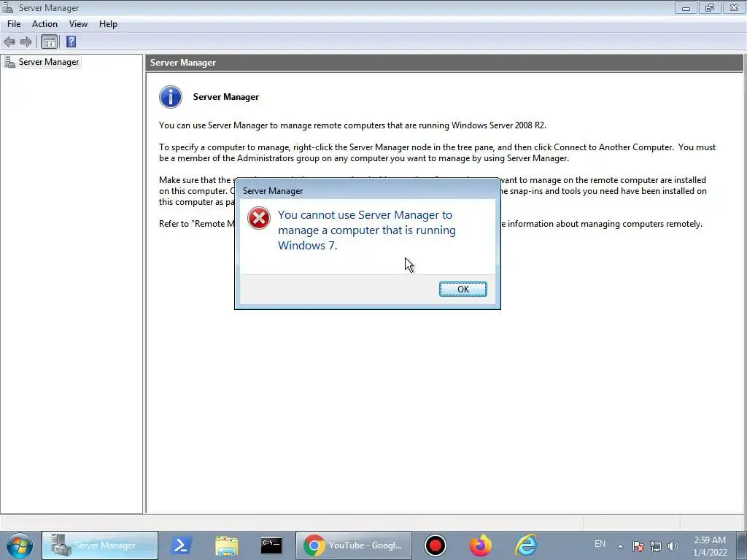This screenshot has height=560, width=747.
Task: Click the Back arrow toolbar icon
Action: (x=9, y=42)
